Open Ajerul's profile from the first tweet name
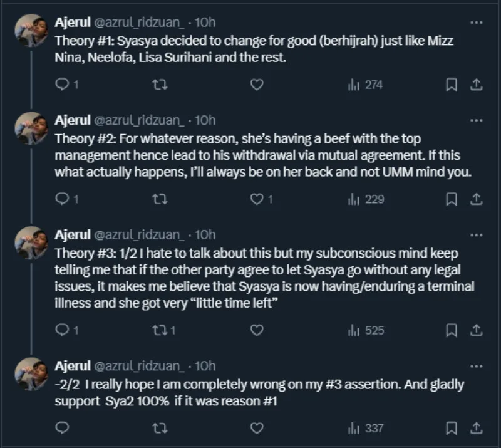 pyautogui.click(x=73, y=22)
